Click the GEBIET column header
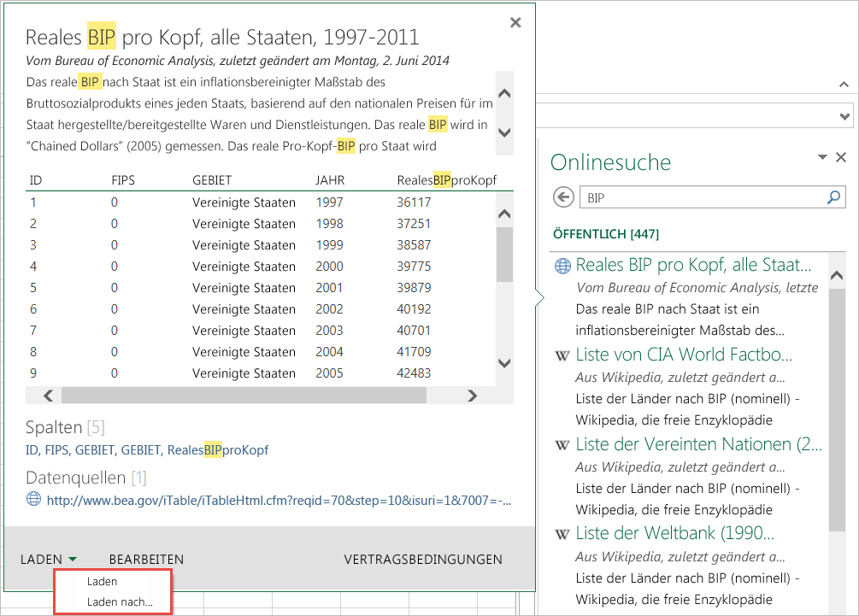The image size is (859, 616). 212,180
